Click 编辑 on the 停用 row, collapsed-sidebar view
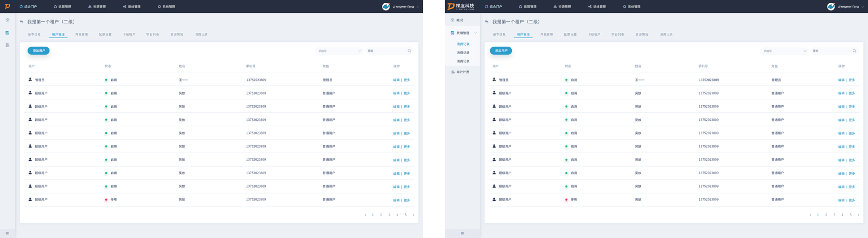The height and width of the screenshot is (238, 868). tap(396, 200)
